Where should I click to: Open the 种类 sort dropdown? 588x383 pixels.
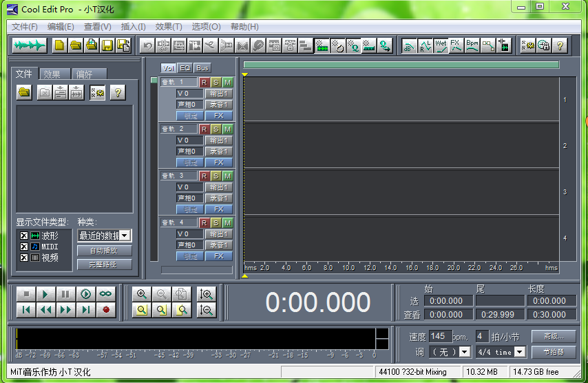(x=125, y=236)
